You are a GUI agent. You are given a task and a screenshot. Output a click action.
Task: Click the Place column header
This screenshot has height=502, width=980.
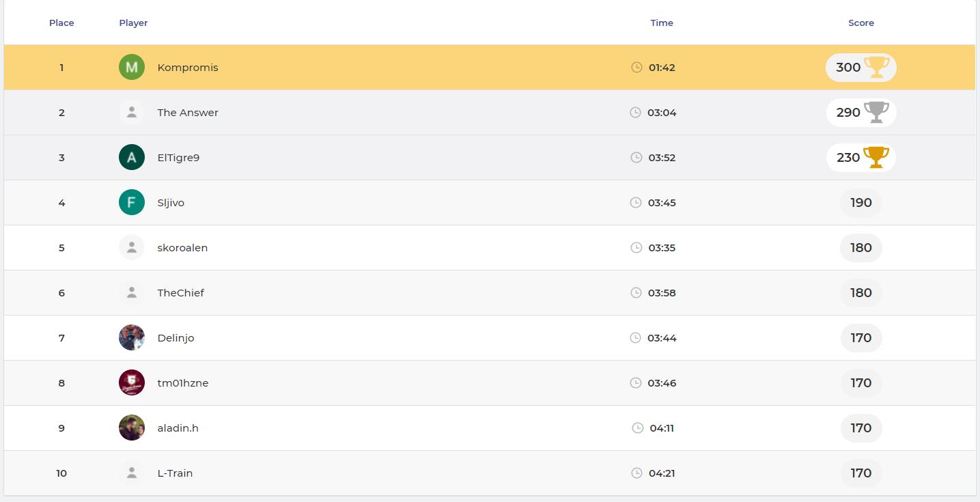[61, 23]
